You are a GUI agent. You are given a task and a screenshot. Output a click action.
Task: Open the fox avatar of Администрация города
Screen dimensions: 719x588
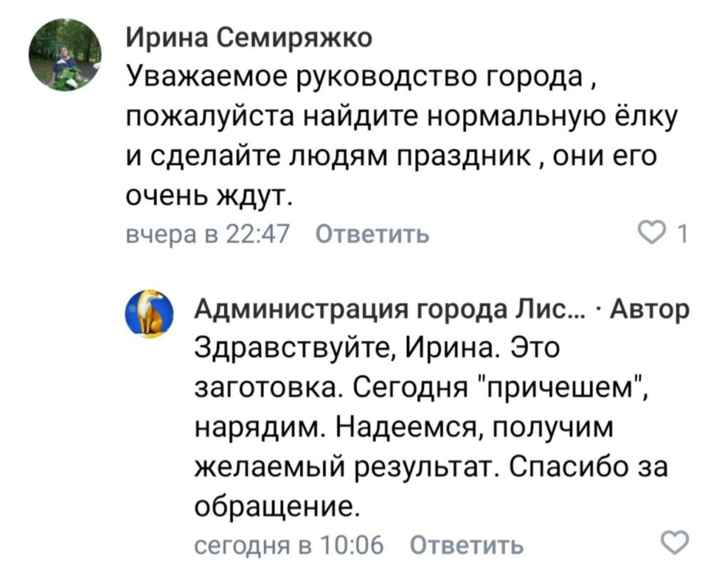pyautogui.click(x=150, y=314)
